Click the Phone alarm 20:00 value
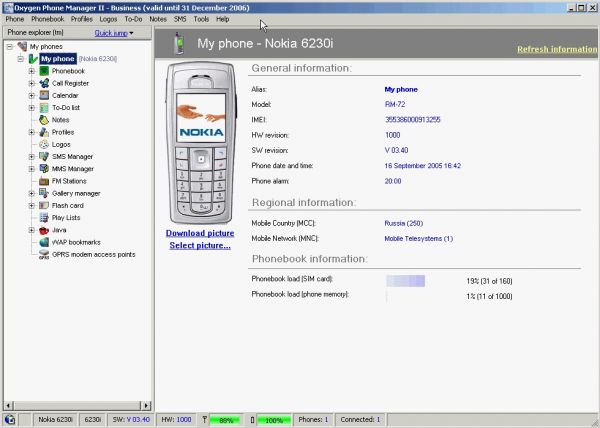 coord(393,181)
